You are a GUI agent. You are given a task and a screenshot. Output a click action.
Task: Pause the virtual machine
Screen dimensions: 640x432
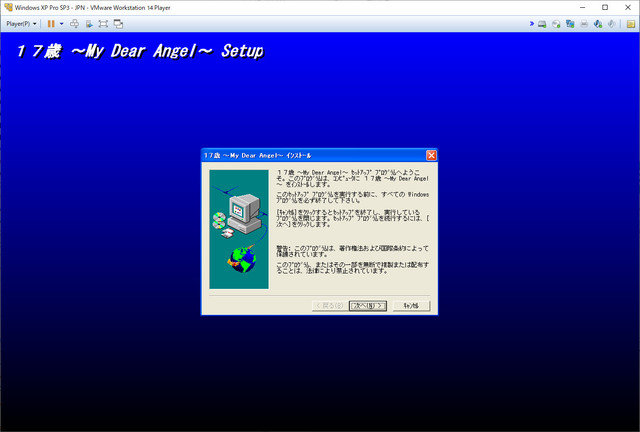click(x=51, y=24)
